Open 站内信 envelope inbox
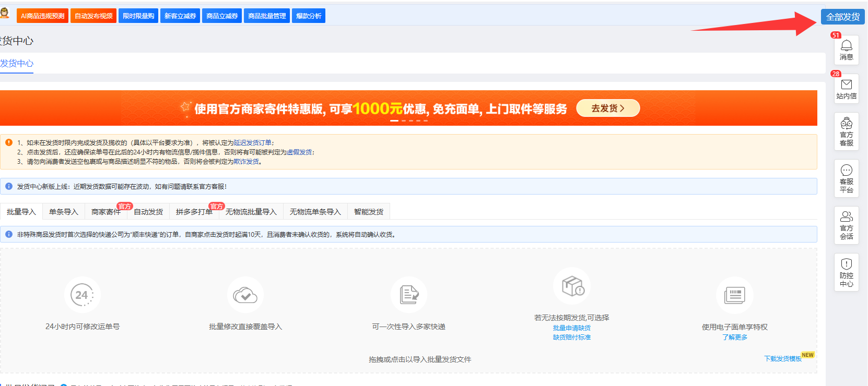The height and width of the screenshot is (386, 868). [x=846, y=89]
